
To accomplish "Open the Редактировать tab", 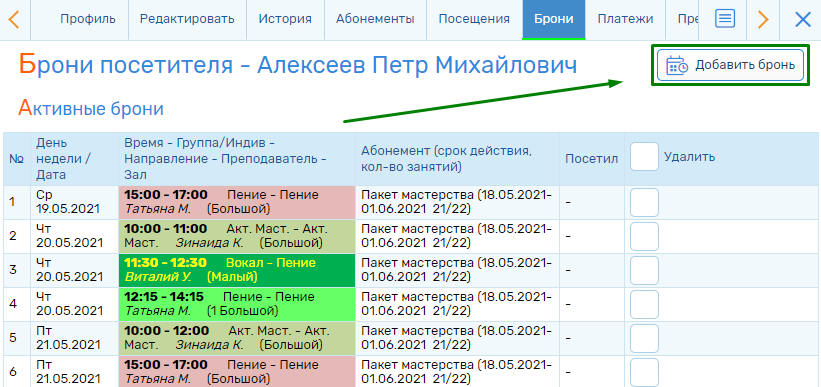I will (x=187, y=20).
